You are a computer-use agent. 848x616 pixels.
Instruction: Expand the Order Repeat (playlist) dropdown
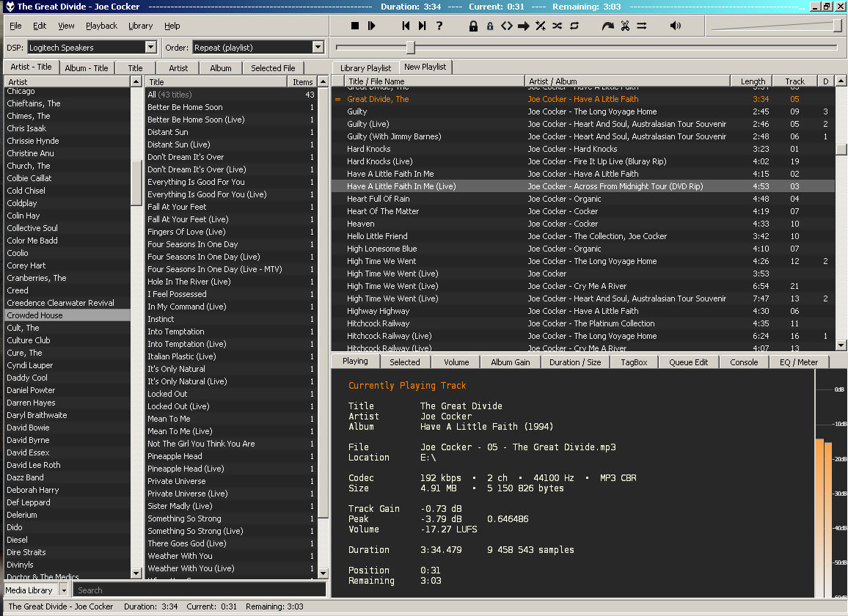click(318, 48)
